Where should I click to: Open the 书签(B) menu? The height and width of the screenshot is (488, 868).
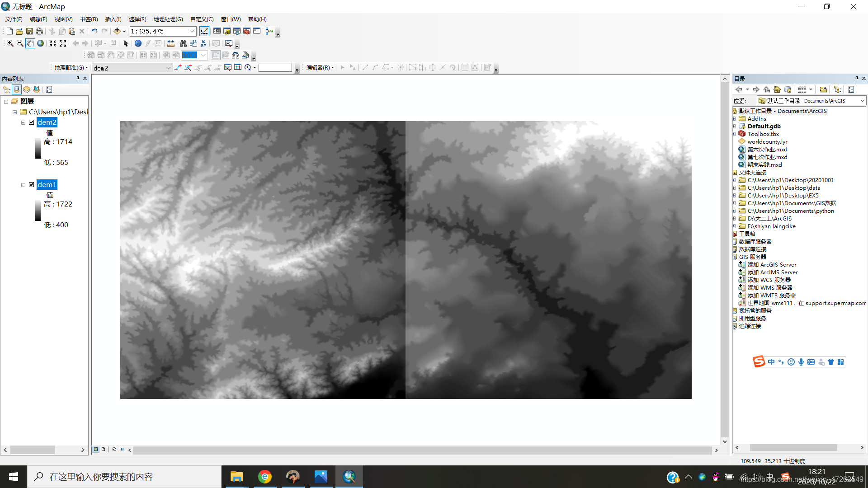[89, 19]
